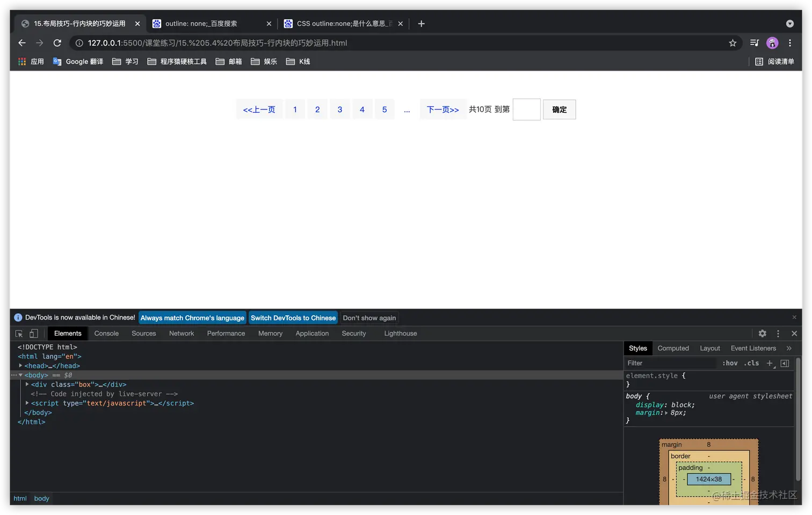Viewport: 812px width, 515px height.
Task: Switch to the Event Listeners tab
Action: pos(753,349)
